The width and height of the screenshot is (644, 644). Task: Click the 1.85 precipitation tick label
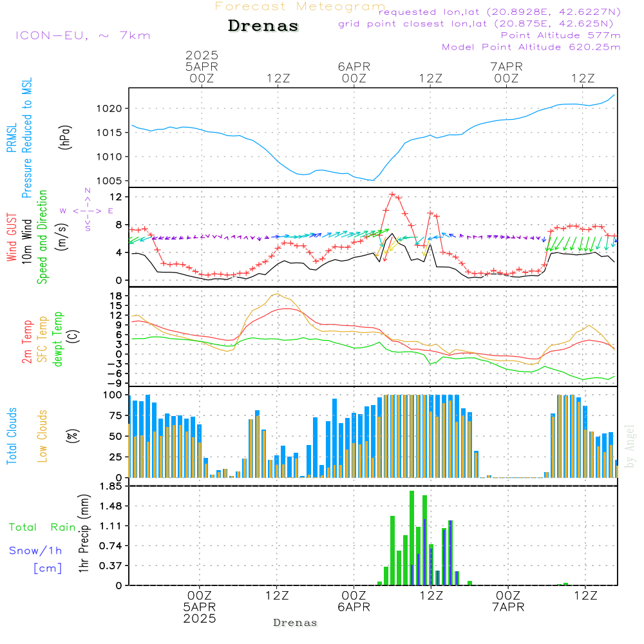[x=111, y=486]
